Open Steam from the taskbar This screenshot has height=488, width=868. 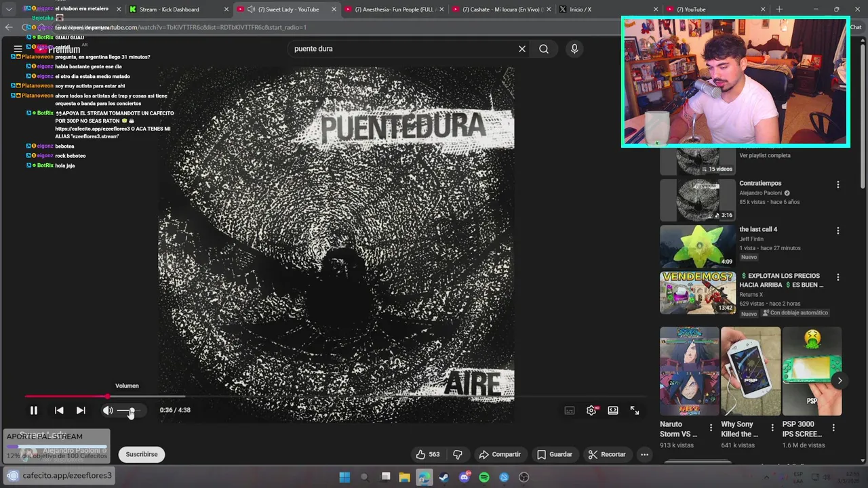point(444,477)
